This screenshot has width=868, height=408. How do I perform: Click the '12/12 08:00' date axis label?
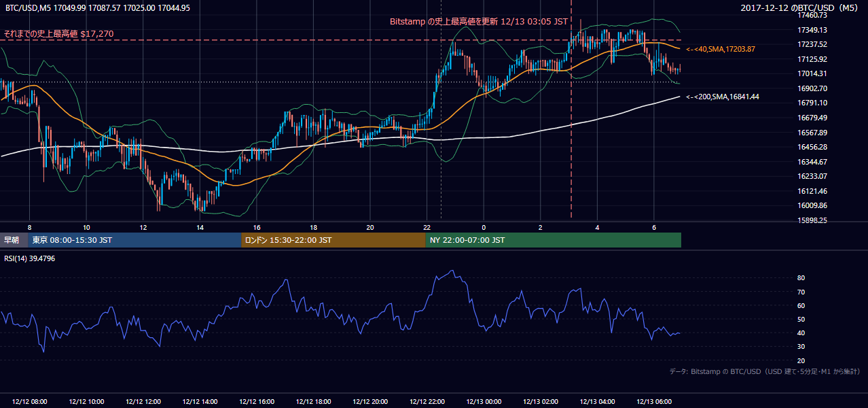[30, 402]
